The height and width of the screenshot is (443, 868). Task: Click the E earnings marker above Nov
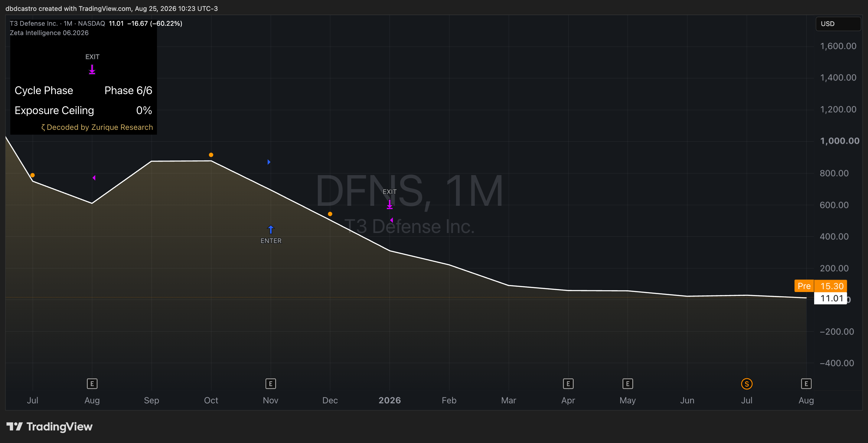point(271,384)
